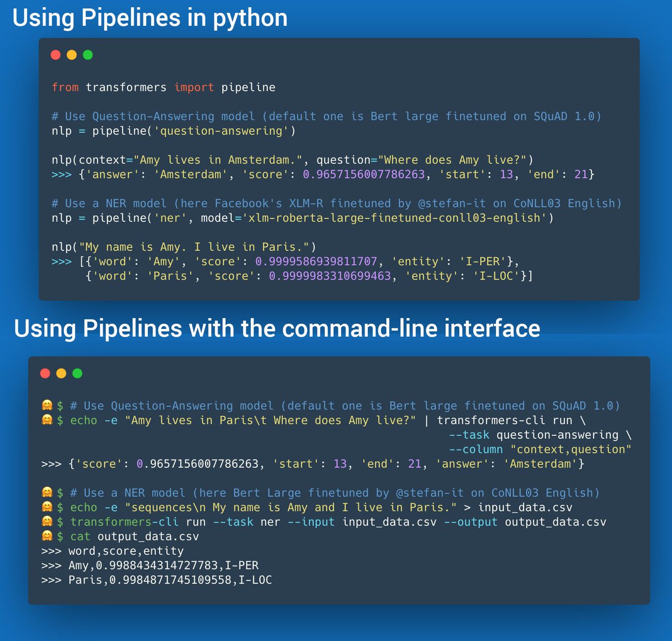This screenshot has width=672, height=641.
Task: Click the heading 'Using Pipelines in python'
Action: [x=150, y=18]
